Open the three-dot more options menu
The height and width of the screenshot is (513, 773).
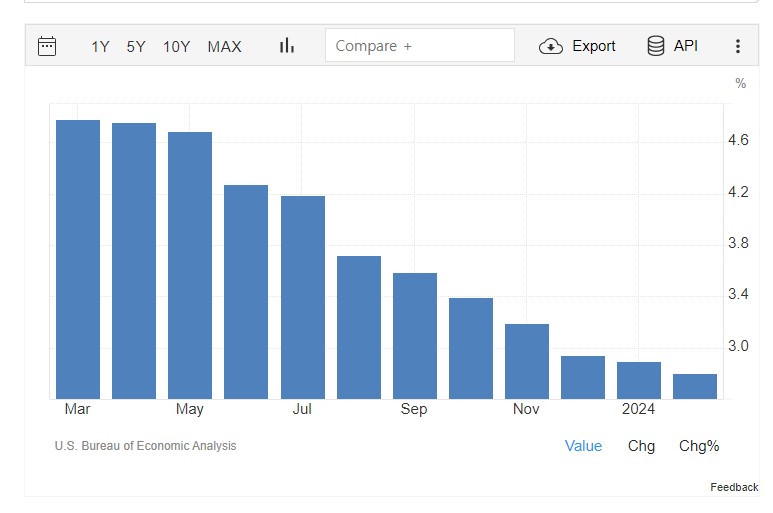click(738, 46)
